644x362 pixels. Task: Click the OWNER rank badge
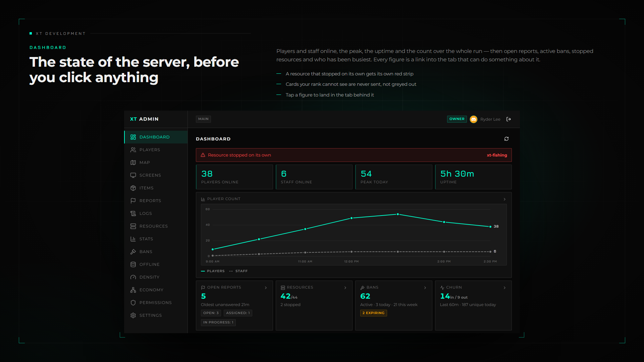coord(457,119)
